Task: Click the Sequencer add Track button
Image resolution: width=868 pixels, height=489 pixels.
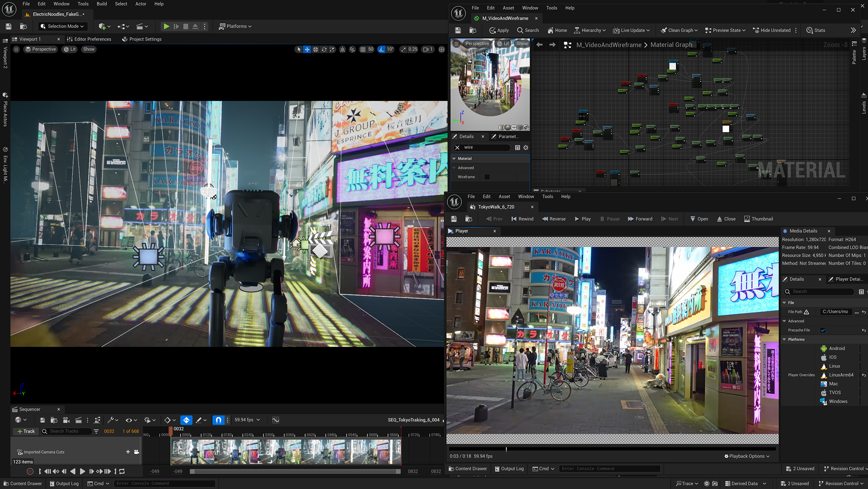Action: click(x=26, y=432)
